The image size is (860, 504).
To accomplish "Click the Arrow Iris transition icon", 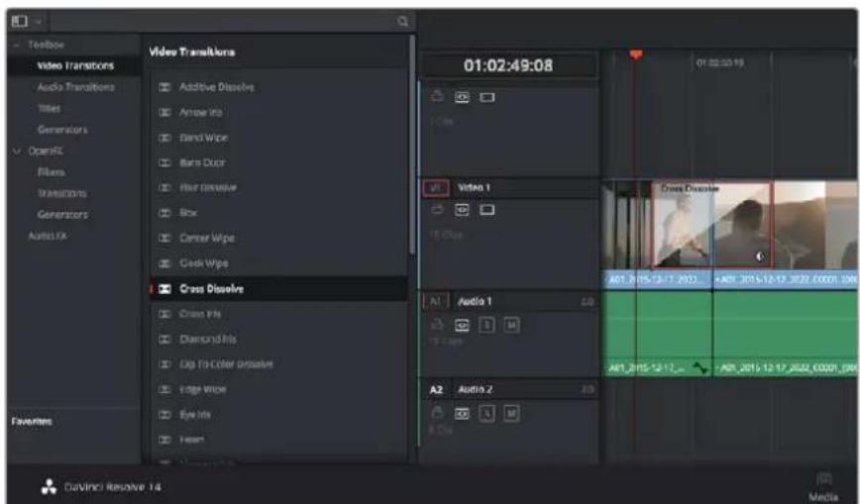I will tap(164, 113).
